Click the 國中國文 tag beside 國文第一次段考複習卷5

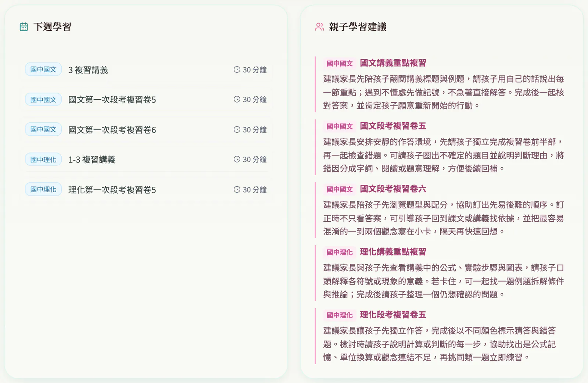(43, 100)
